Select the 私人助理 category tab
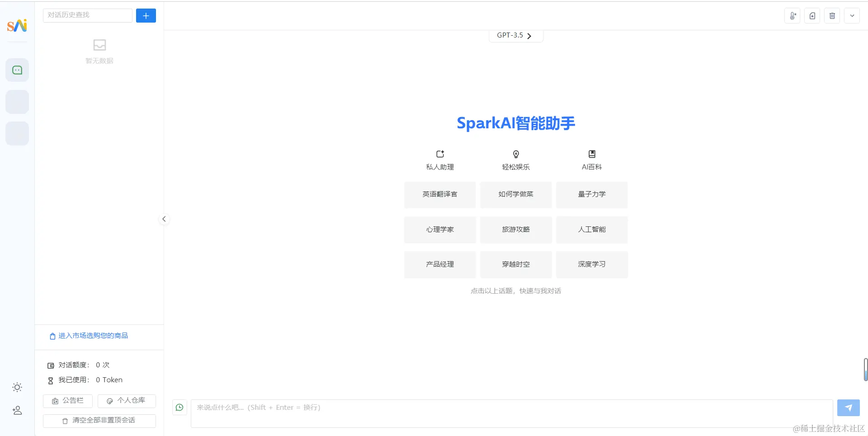The image size is (868, 436). tap(440, 160)
